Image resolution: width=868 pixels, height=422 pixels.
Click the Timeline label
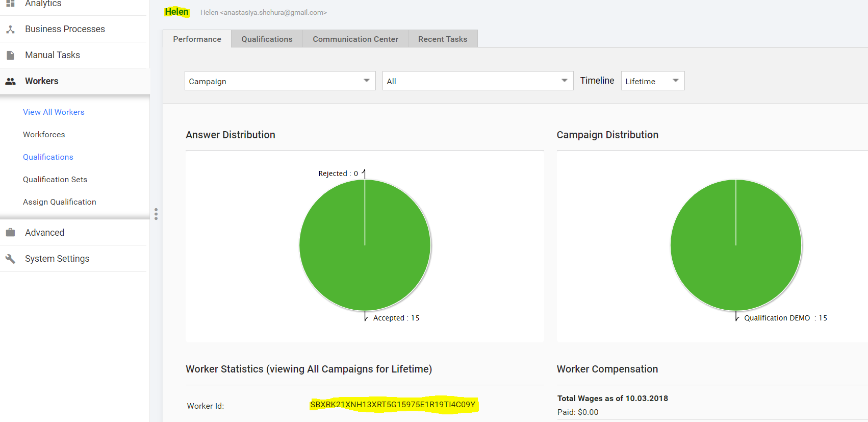pyautogui.click(x=597, y=81)
